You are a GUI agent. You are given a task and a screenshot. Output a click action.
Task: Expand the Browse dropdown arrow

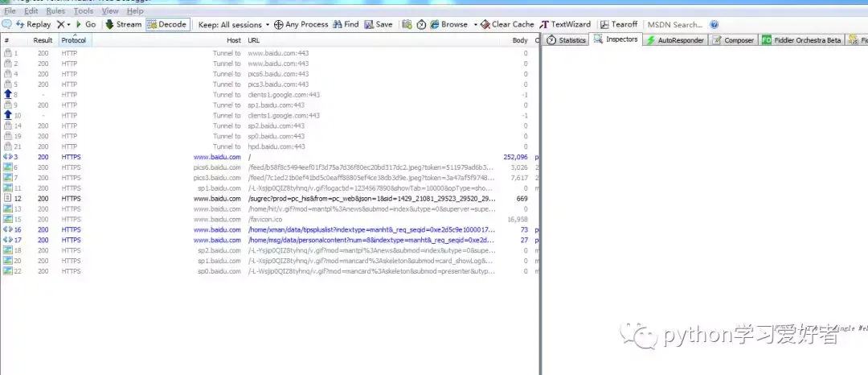point(475,24)
